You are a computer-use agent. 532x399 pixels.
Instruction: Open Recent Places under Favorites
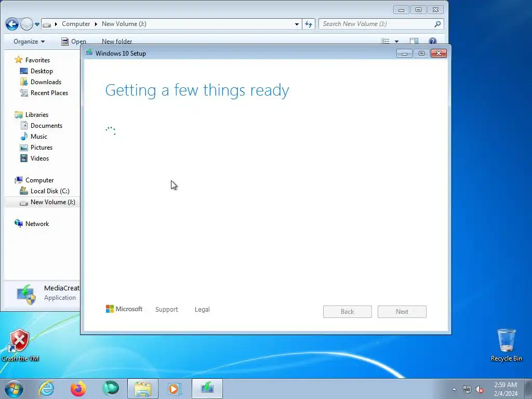[x=49, y=92]
